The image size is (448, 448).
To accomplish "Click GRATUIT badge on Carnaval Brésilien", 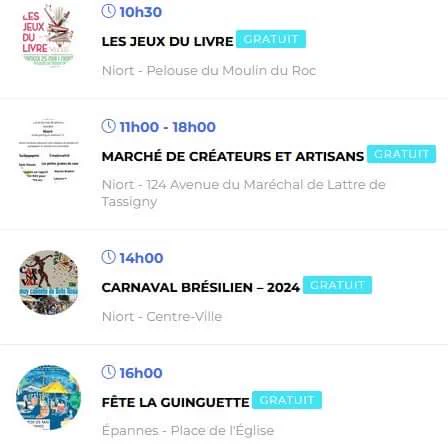I will coord(337,285).
